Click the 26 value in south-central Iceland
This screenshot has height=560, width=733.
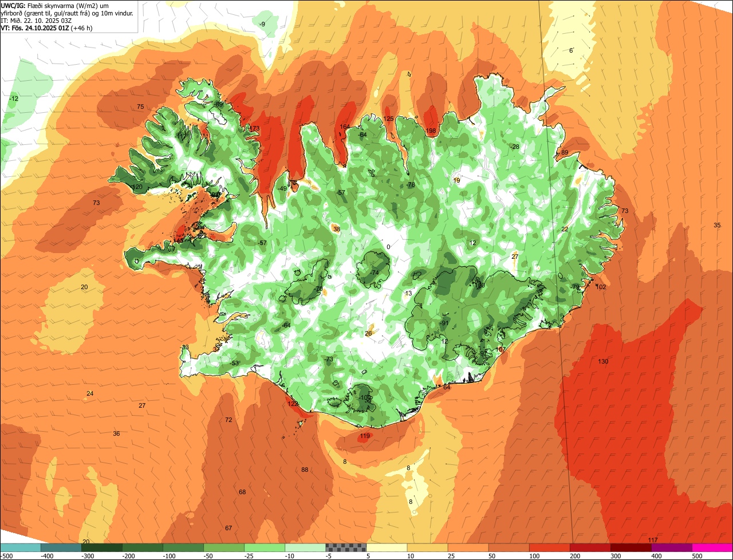[x=368, y=333]
